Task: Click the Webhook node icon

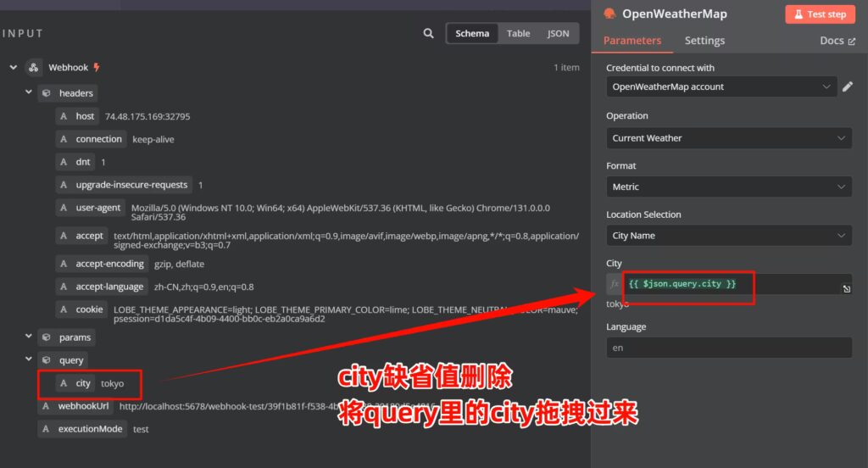Action: click(34, 68)
